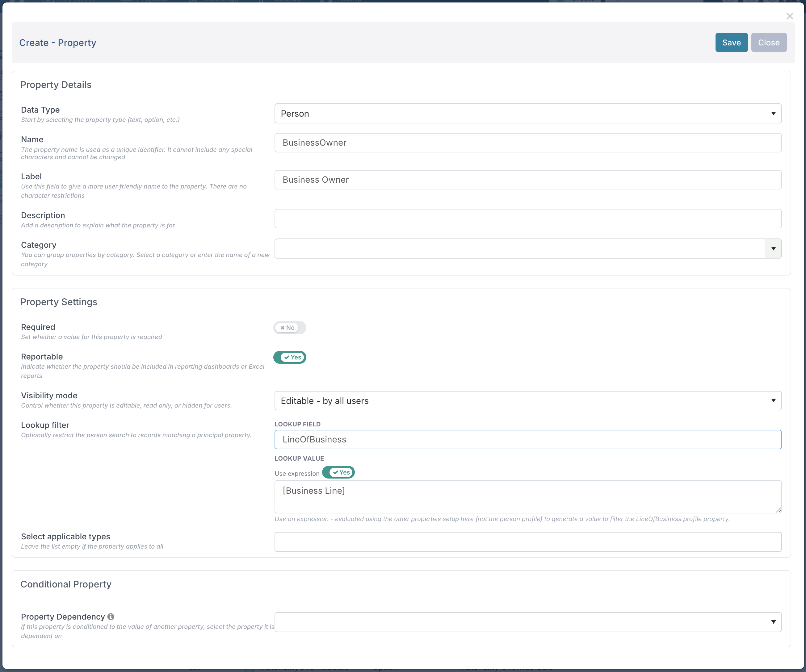Image resolution: width=806 pixels, height=672 pixels.
Task: Click the Select applicable types field
Action: coord(528,542)
